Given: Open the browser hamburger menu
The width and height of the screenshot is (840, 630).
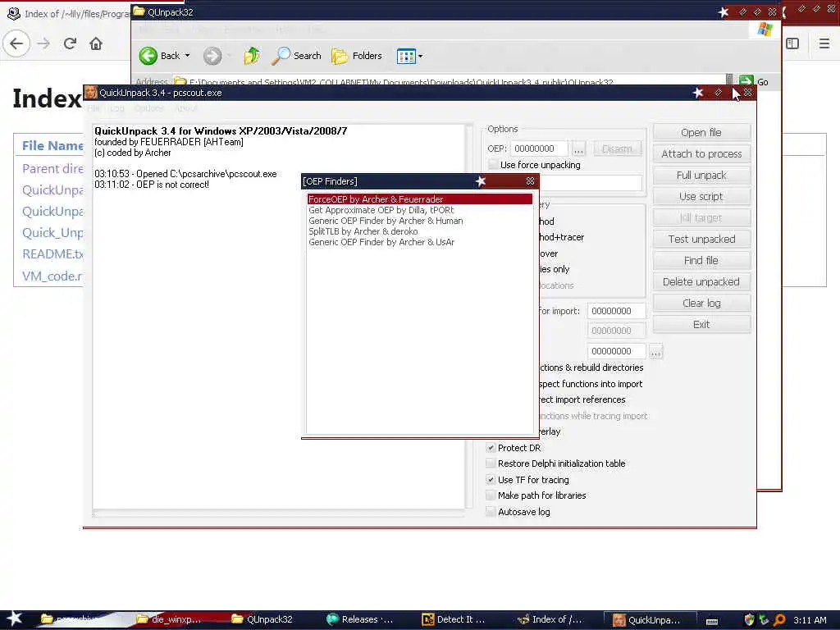Looking at the screenshot, I should click(824, 43).
